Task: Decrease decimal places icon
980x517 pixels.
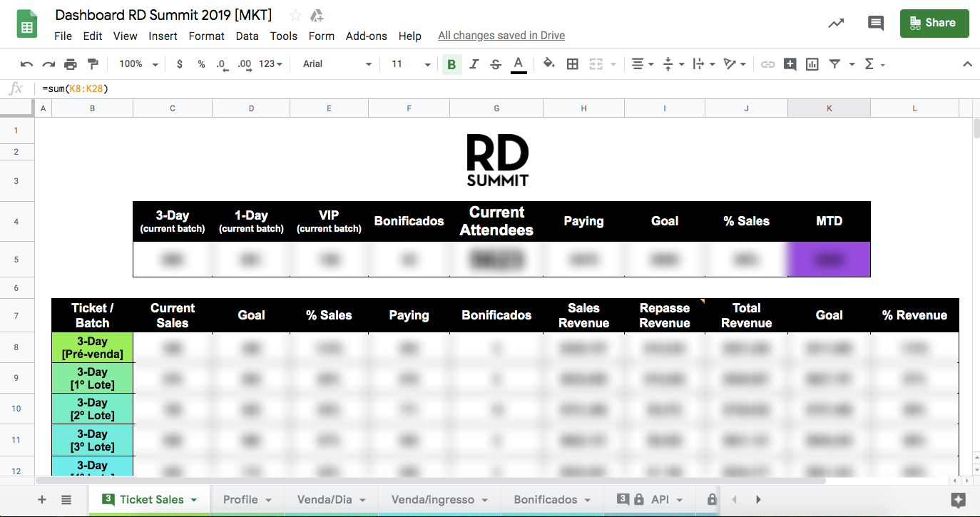Action: click(x=222, y=64)
